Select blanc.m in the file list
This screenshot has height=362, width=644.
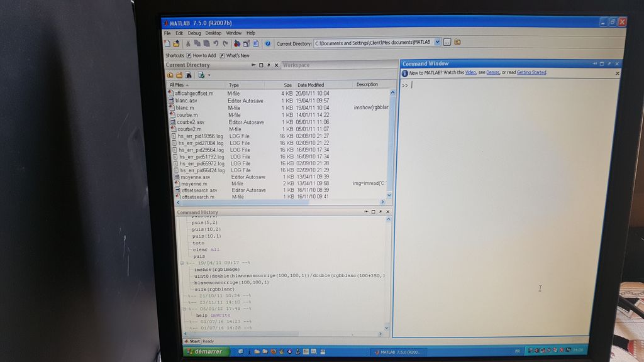point(185,108)
